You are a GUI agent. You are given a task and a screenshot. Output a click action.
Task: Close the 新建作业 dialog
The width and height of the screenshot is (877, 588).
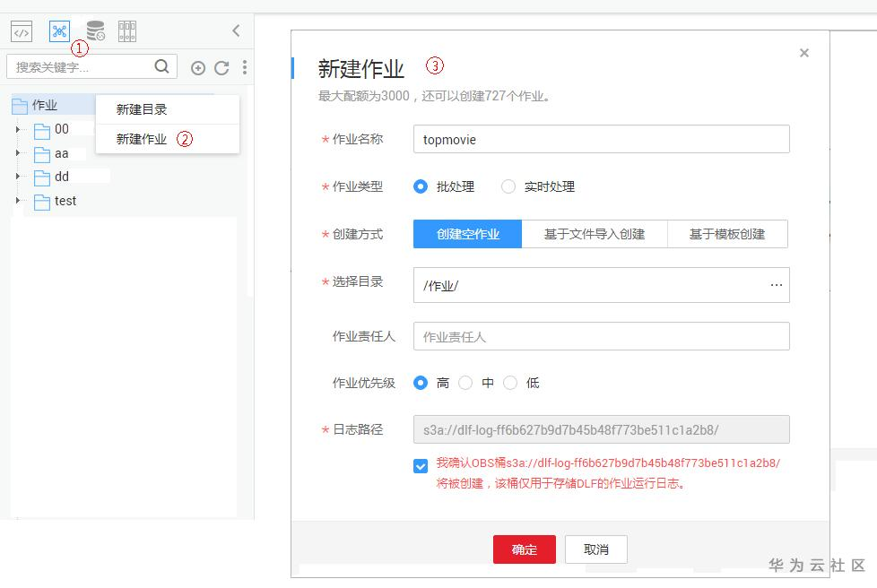click(804, 53)
